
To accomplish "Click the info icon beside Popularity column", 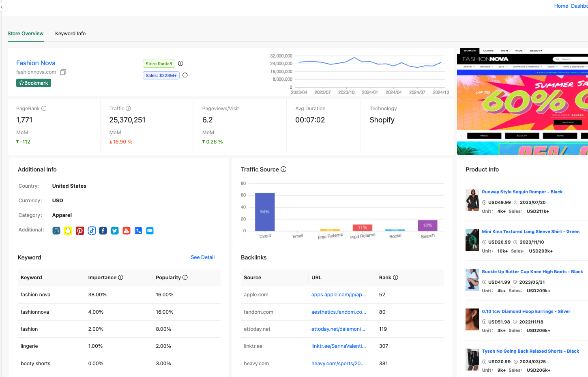I will (x=186, y=277).
